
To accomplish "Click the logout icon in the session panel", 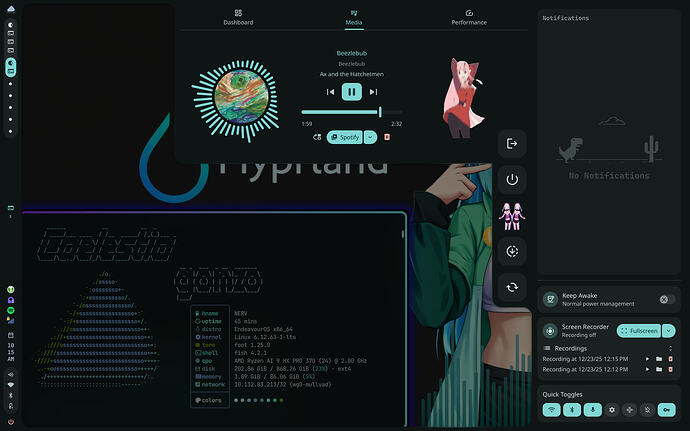I will point(512,144).
